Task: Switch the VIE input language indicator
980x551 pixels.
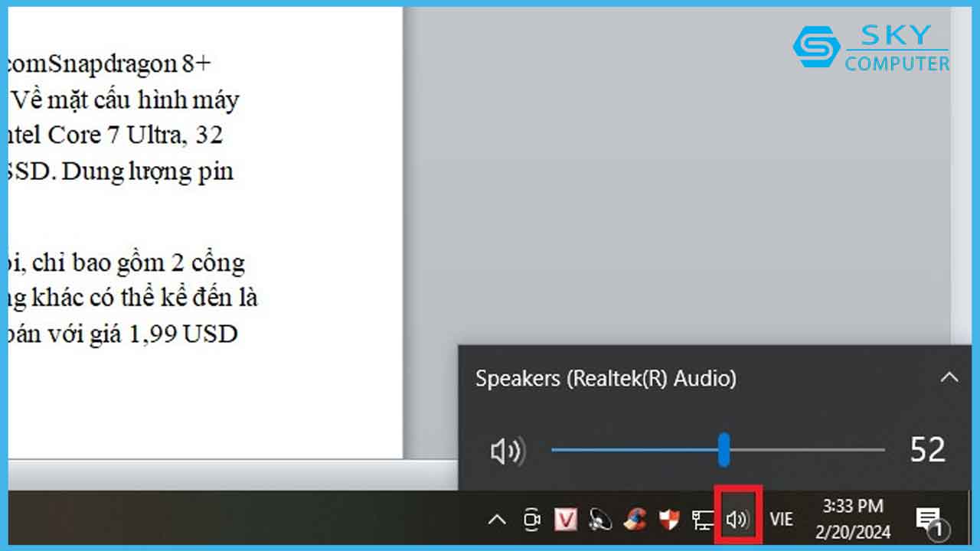Action: [x=781, y=520]
